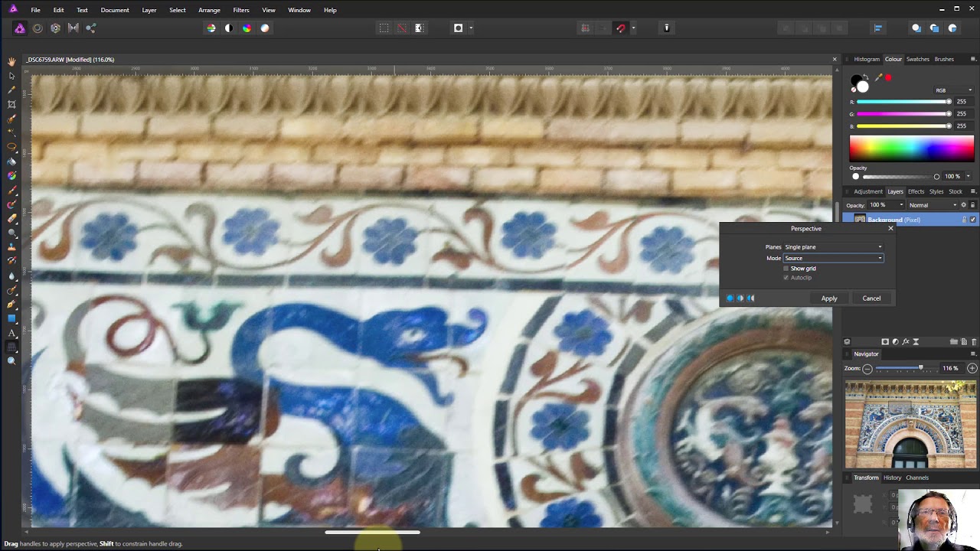Select the Artistic Text tool

11,333
